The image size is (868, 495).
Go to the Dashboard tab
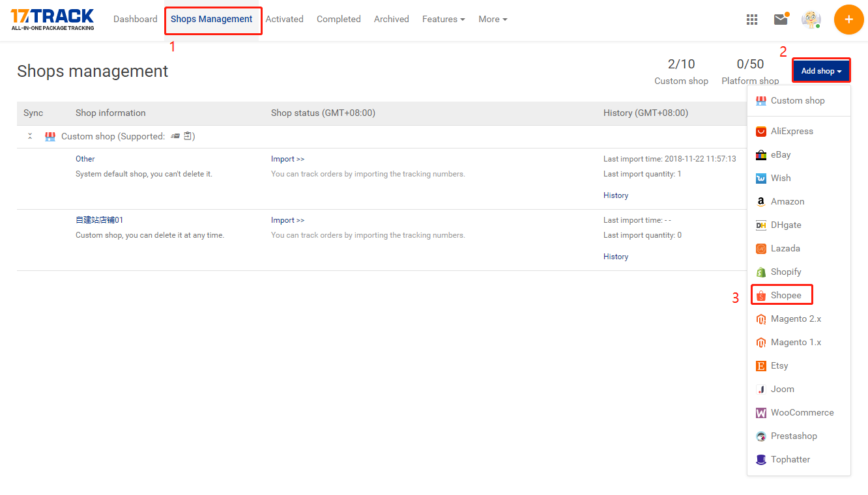[x=136, y=20]
